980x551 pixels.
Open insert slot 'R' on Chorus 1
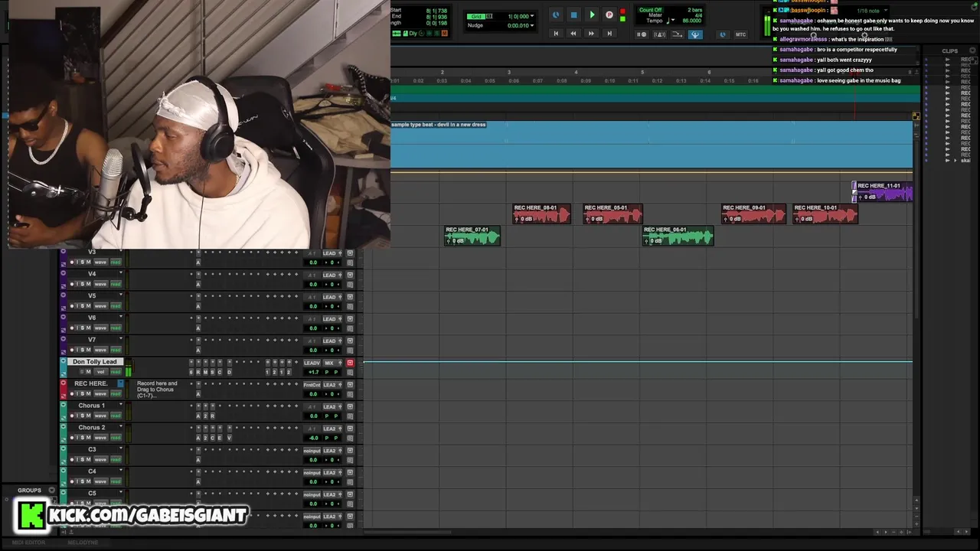[213, 416]
